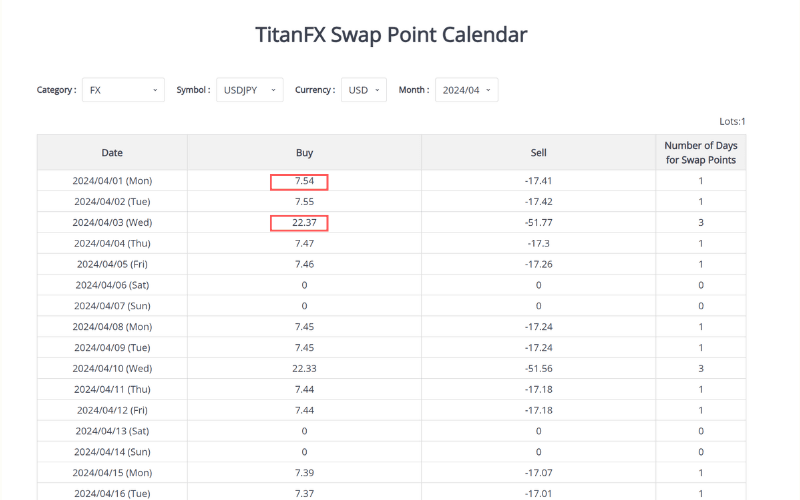Click the 2024/04/01 (Mon) date cell
The image size is (800, 500).
click(112, 181)
